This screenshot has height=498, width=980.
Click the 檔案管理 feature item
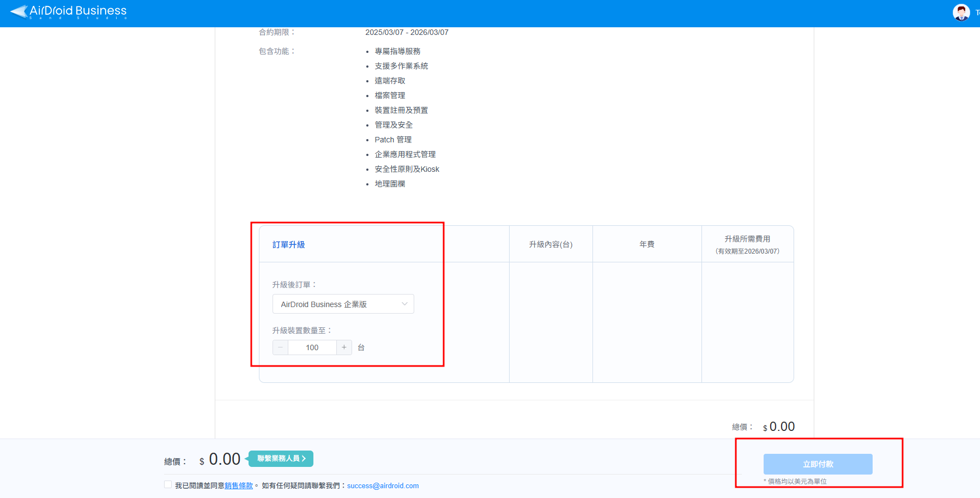390,95
